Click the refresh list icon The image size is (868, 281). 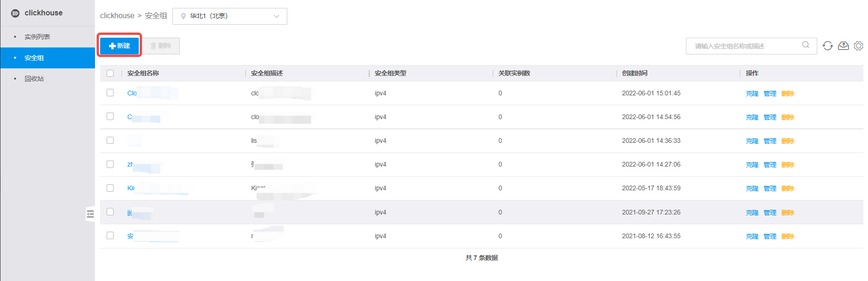[827, 46]
